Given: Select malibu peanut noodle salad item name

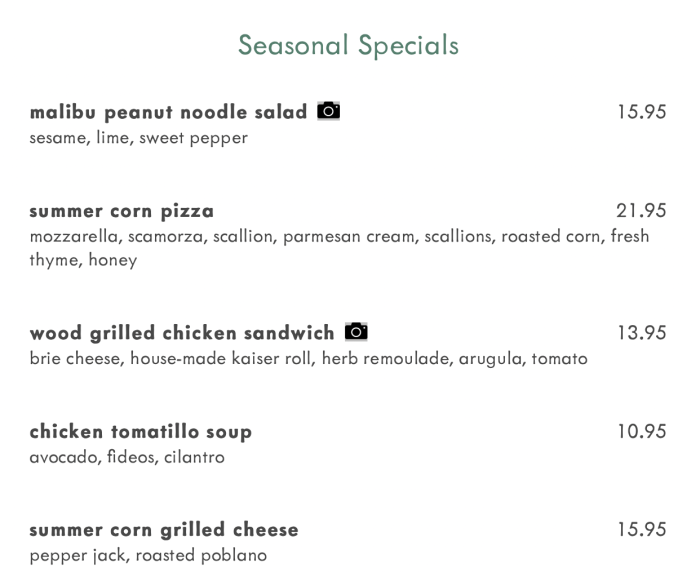Looking at the screenshot, I should pos(168,112).
